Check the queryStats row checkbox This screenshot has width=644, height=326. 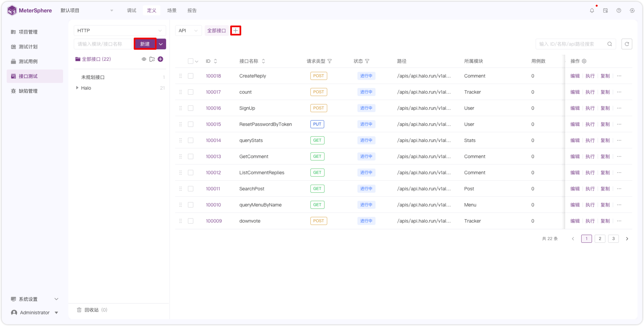click(x=191, y=140)
